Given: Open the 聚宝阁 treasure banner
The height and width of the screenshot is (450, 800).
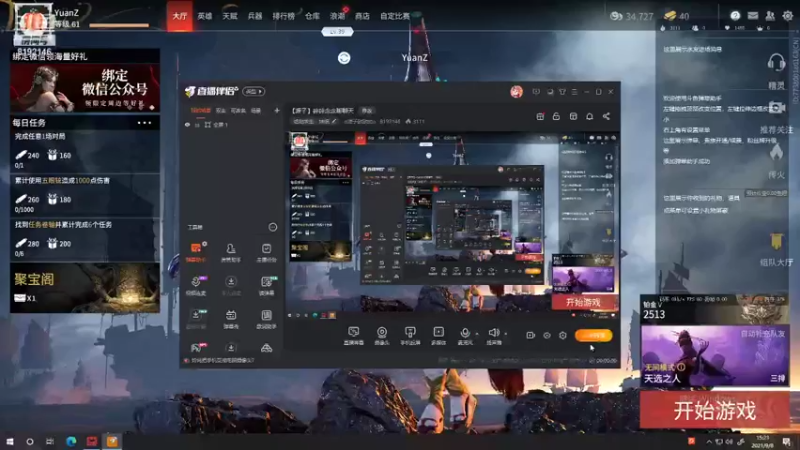Looking at the screenshot, I should 85,288.
